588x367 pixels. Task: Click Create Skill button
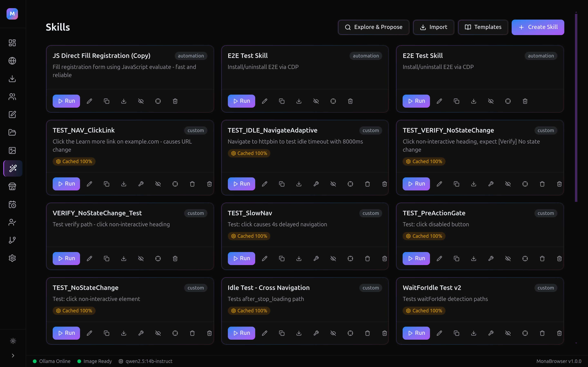[x=538, y=27]
